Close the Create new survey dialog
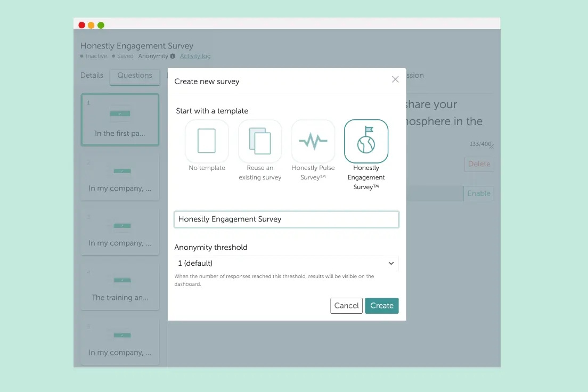The image size is (588, 392). point(395,79)
